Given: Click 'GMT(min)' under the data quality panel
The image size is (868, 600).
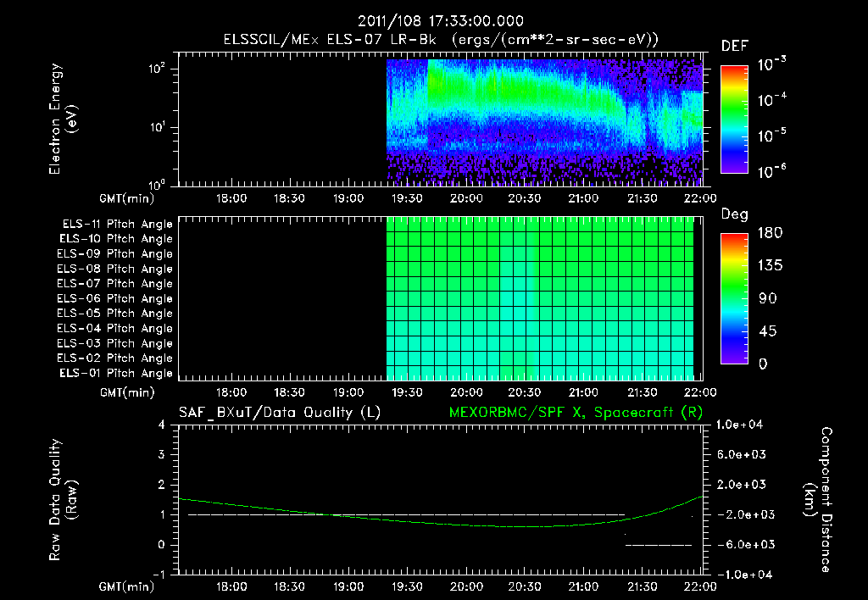Looking at the screenshot, I should coord(127,586).
